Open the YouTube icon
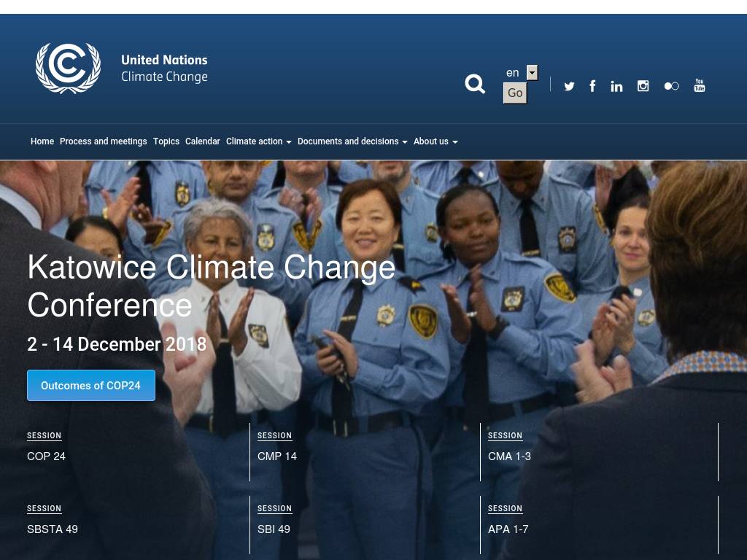This screenshot has width=747, height=560. [x=700, y=85]
